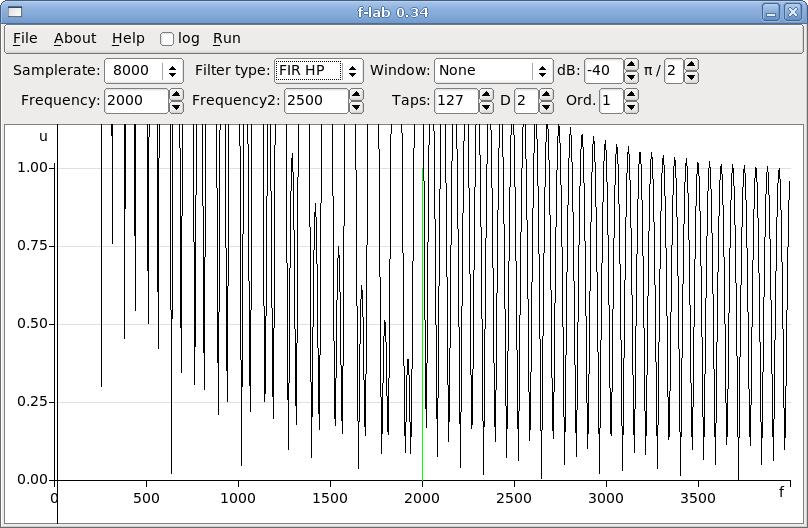Click the 1000 label on frequency axis
The image size is (808, 528).
click(238, 498)
